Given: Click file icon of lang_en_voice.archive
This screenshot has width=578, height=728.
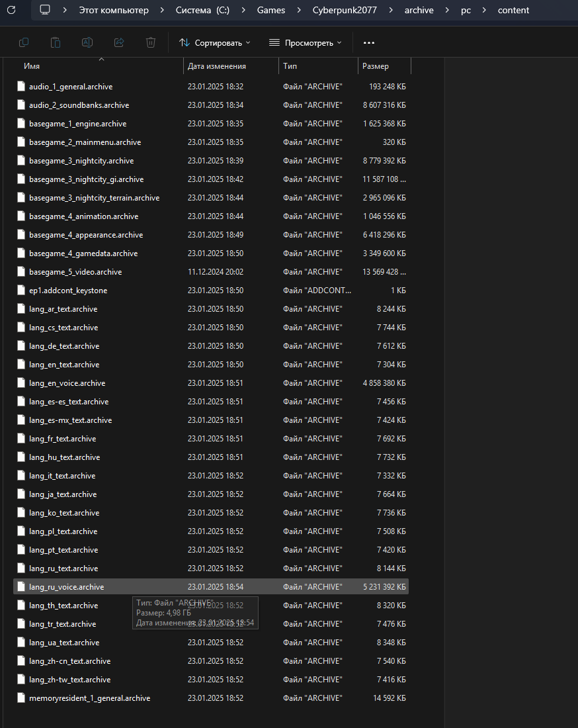Looking at the screenshot, I should pos(21,383).
